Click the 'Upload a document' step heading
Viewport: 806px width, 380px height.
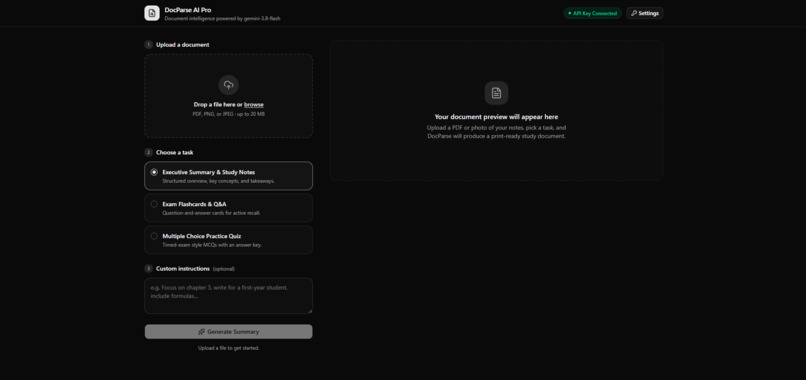pyautogui.click(x=182, y=45)
